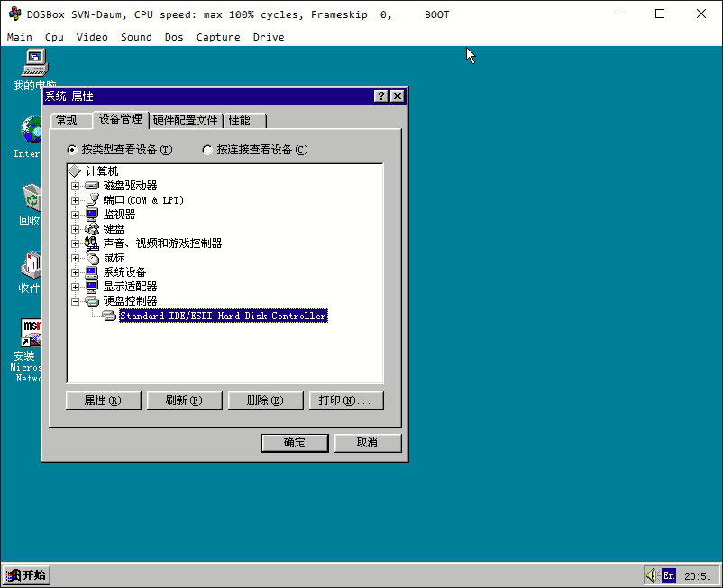Expand the 系统设备 tree node
The image size is (723, 588).
[x=75, y=272]
